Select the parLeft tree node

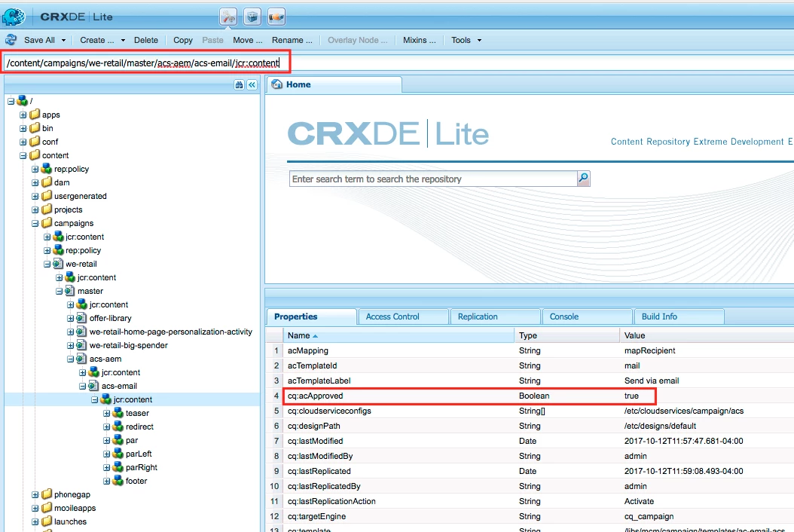pyautogui.click(x=139, y=454)
